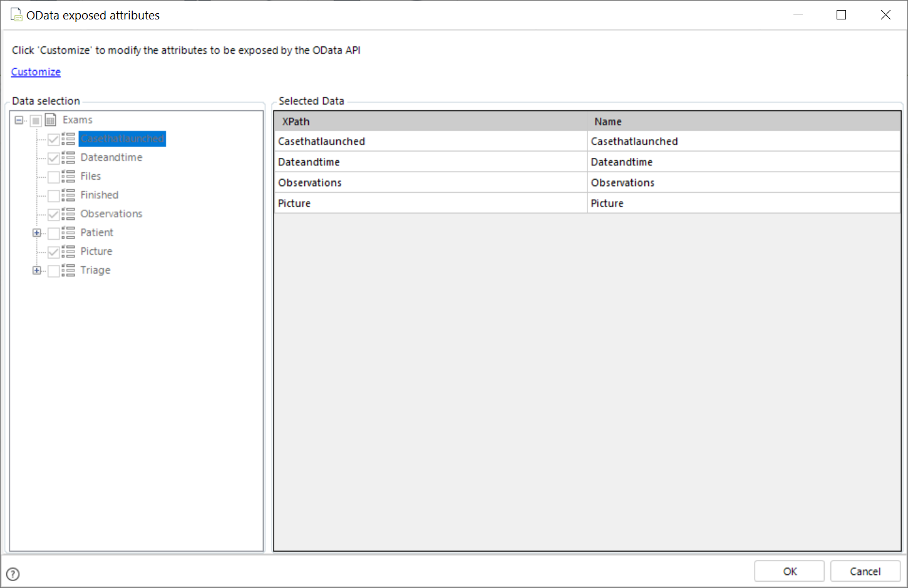
Task: Select the Casethatlaunched tree item
Action: click(122, 139)
